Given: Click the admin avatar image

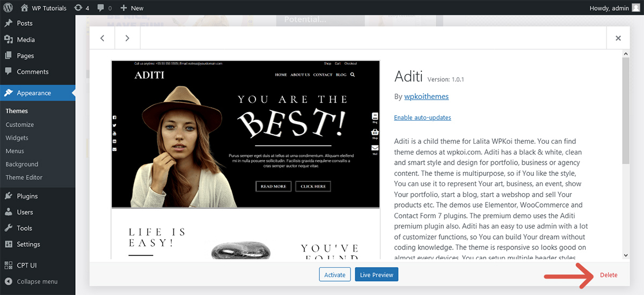Looking at the screenshot, I should click(x=636, y=8).
